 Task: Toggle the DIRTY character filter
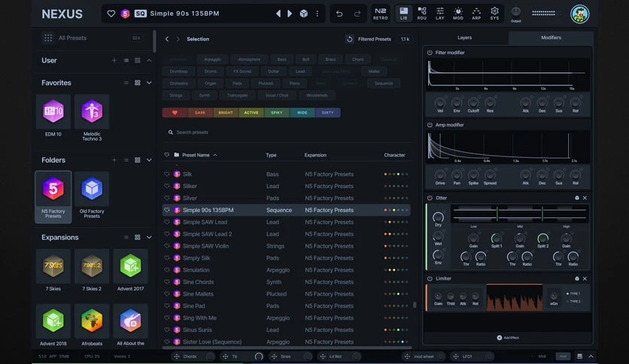328,113
